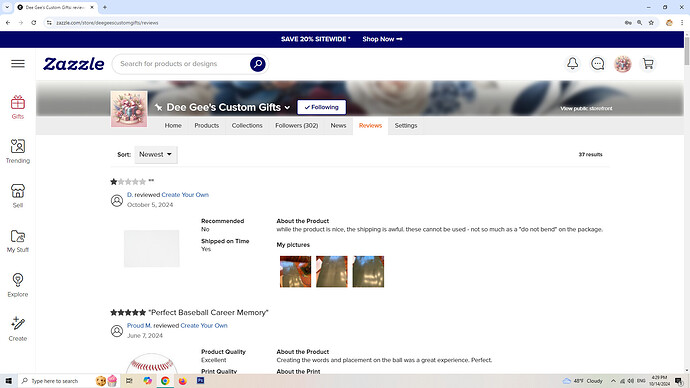Open Create Your Own link in Proud M. review
This screenshot has width=690, height=388.
[x=204, y=326]
